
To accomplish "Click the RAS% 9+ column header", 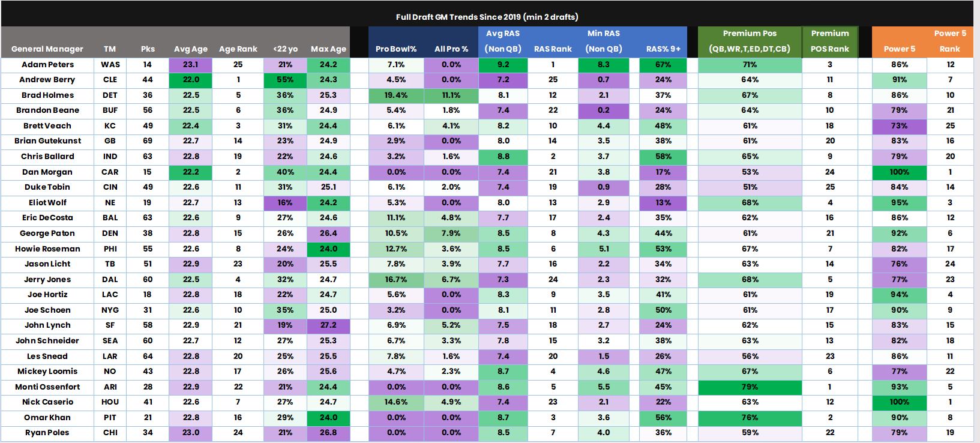I will [x=663, y=49].
